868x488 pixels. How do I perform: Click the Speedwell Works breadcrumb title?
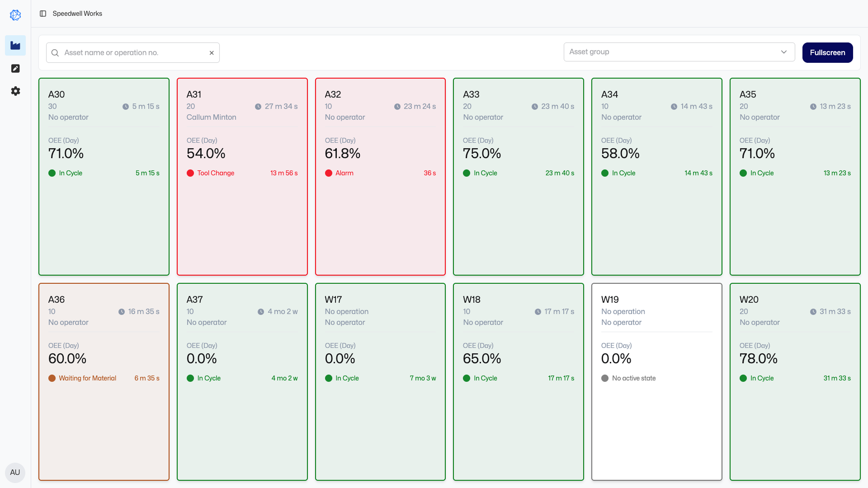coord(77,14)
